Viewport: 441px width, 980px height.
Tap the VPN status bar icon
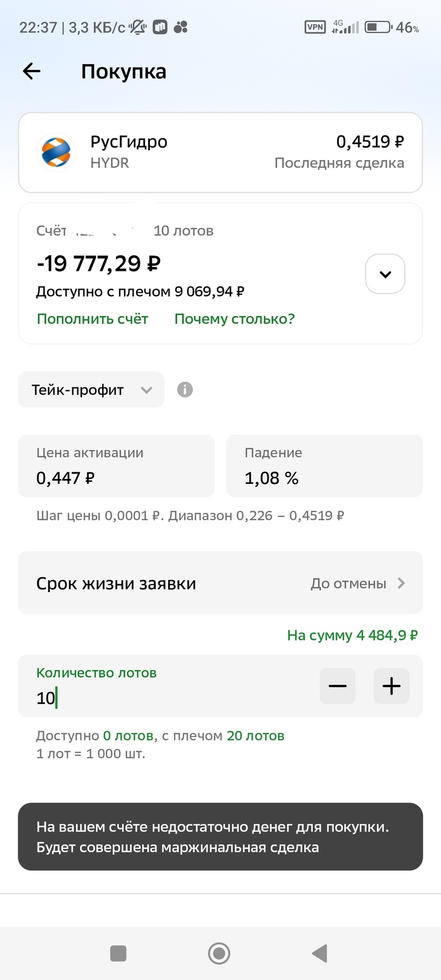click(315, 27)
